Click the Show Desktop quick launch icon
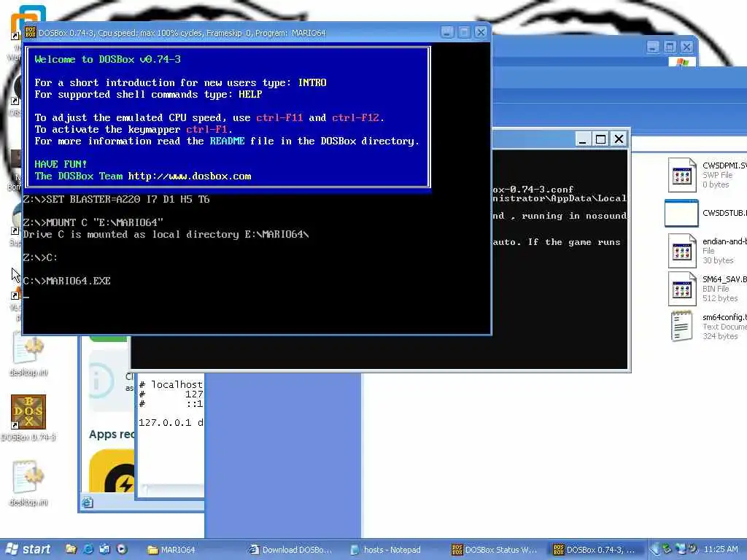Screen dimensions: 747x560 [x=105, y=549]
